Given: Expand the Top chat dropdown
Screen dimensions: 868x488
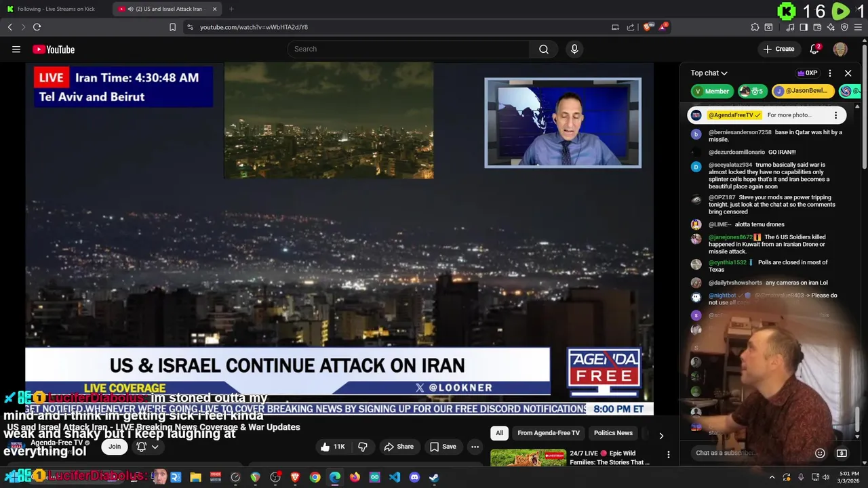Looking at the screenshot, I should [709, 73].
